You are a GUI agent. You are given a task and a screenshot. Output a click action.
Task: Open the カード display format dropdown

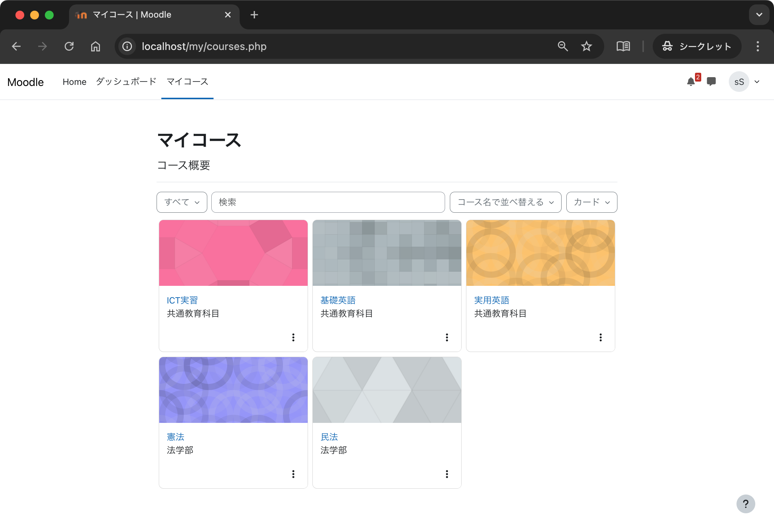(591, 202)
